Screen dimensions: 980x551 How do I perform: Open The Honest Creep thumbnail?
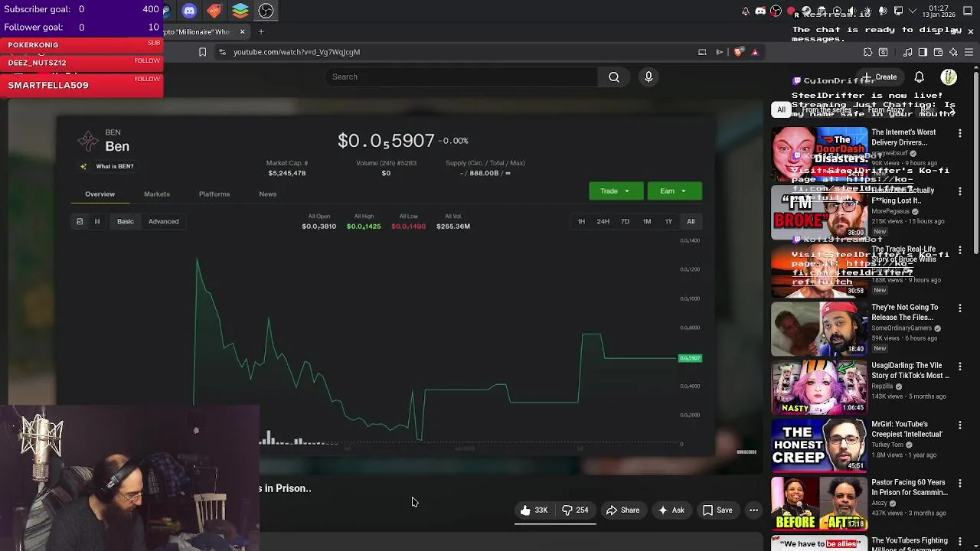[x=819, y=446]
